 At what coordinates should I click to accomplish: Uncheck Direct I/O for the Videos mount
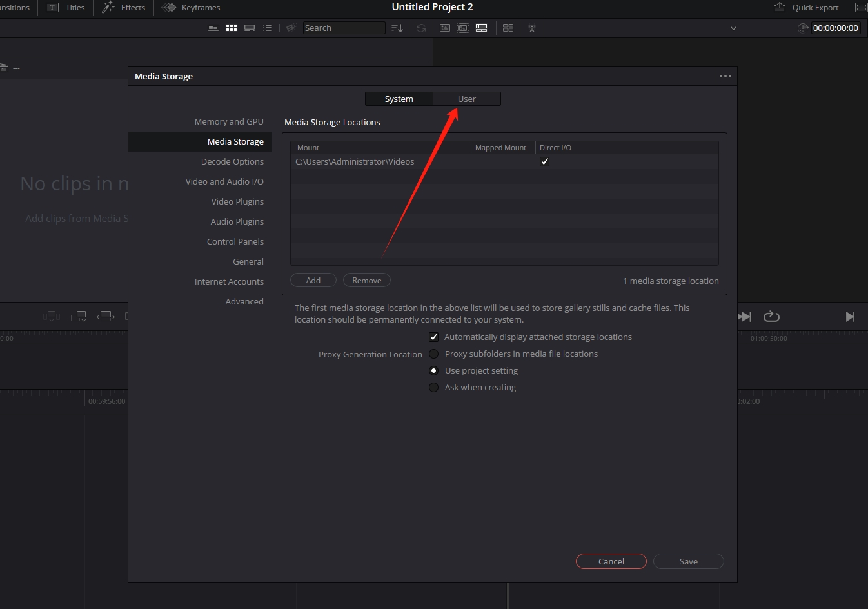pos(544,161)
